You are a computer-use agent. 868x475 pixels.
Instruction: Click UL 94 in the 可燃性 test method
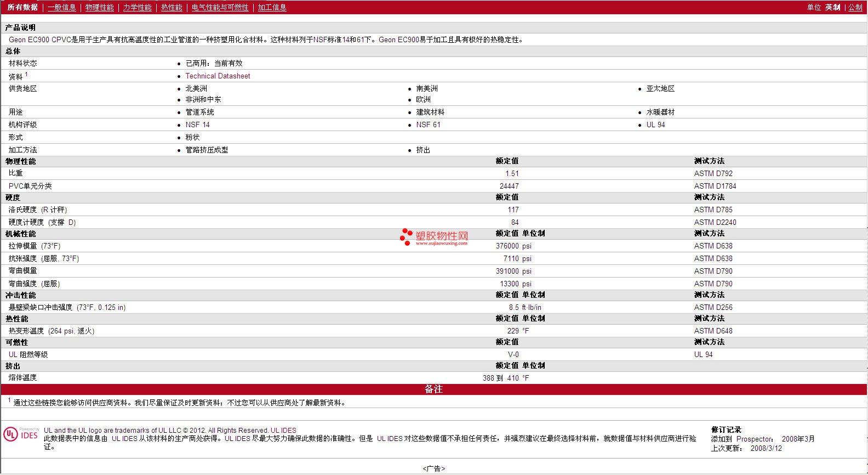tap(703, 355)
